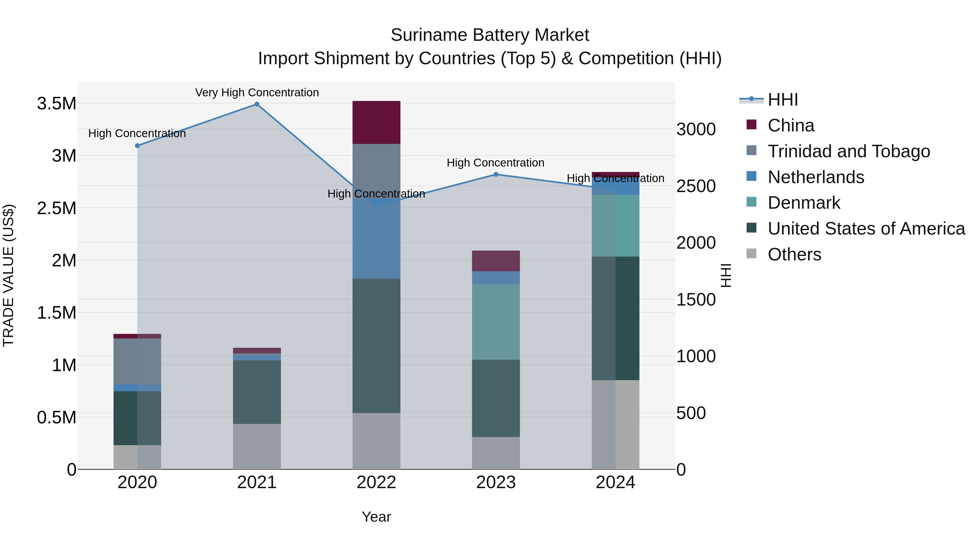The height and width of the screenshot is (551, 980).
Task: Click the Netherlands segment of 2022 bar
Action: 376,239
